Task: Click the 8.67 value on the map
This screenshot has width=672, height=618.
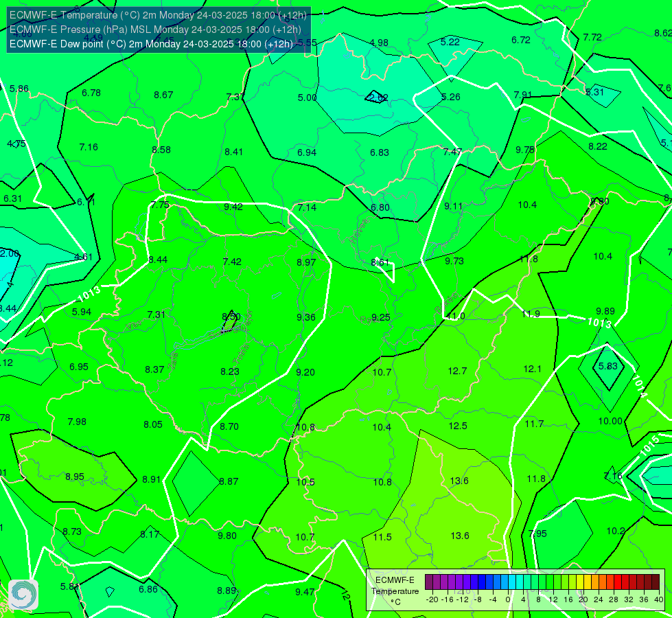Action: [163, 95]
